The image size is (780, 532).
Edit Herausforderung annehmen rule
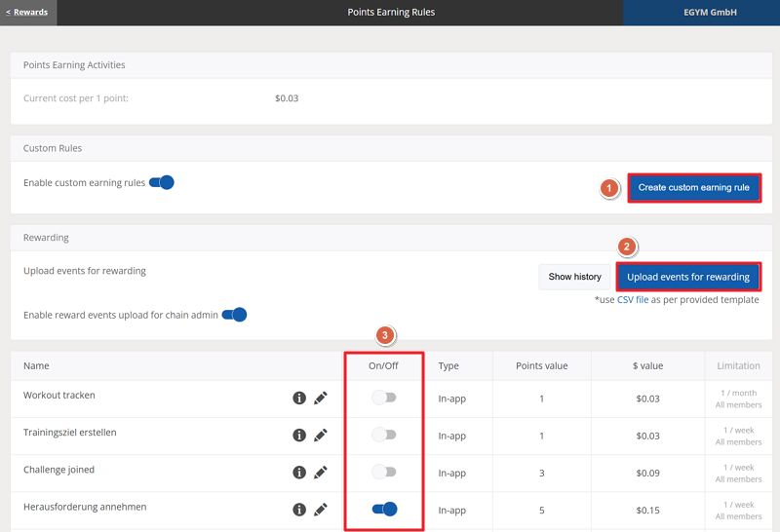[x=321, y=509]
